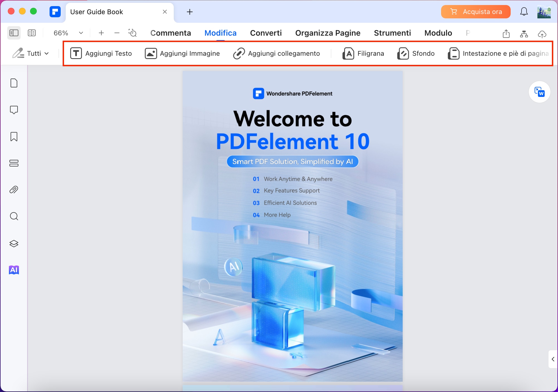Expand the right side panel arrow
The image size is (558, 392).
tap(553, 359)
